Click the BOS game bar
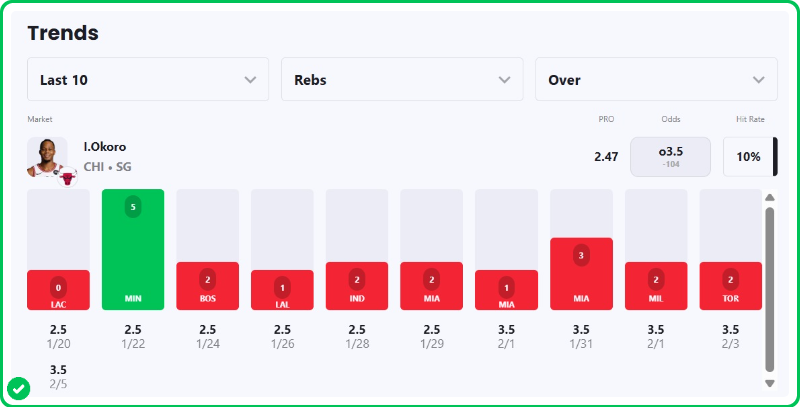This screenshot has width=800, height=407. point(207,286)
